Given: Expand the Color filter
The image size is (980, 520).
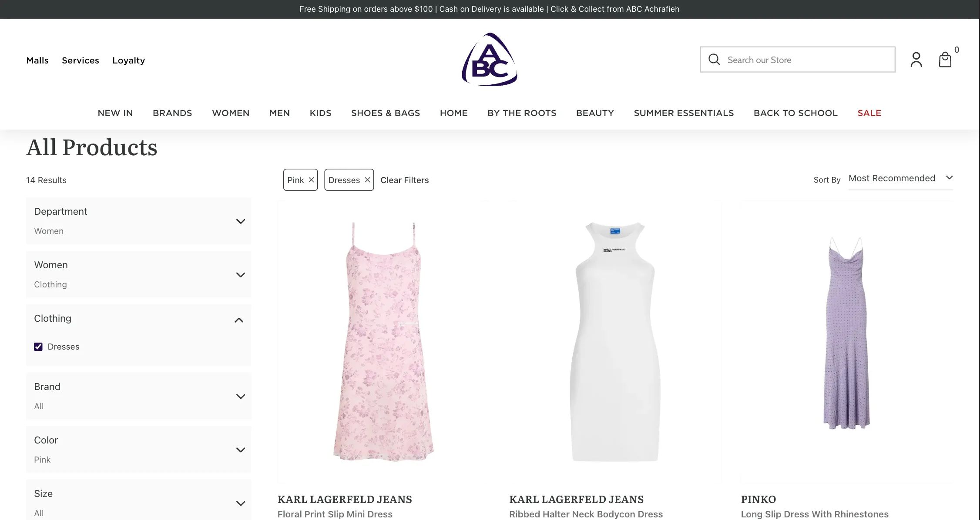Looking at the screenshot, I should (138, 450).
